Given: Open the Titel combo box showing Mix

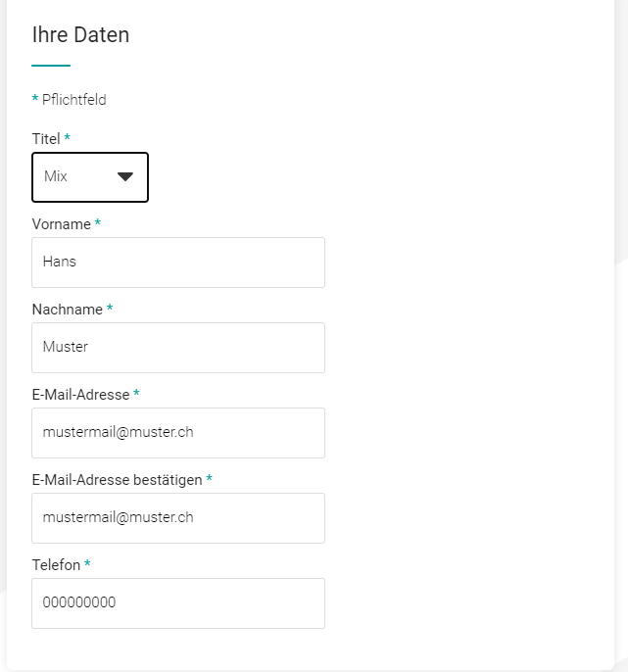Looking at the screenshot, I should (x=90, y=177).
